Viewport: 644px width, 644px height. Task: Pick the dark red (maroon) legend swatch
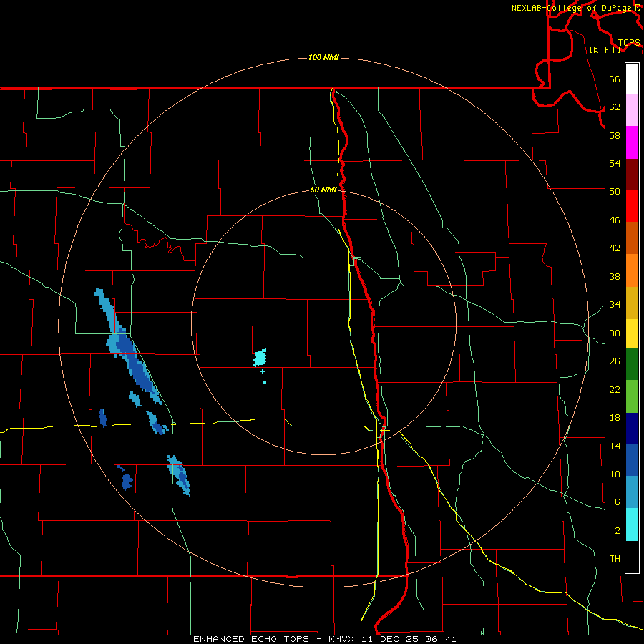pos(632,174)
